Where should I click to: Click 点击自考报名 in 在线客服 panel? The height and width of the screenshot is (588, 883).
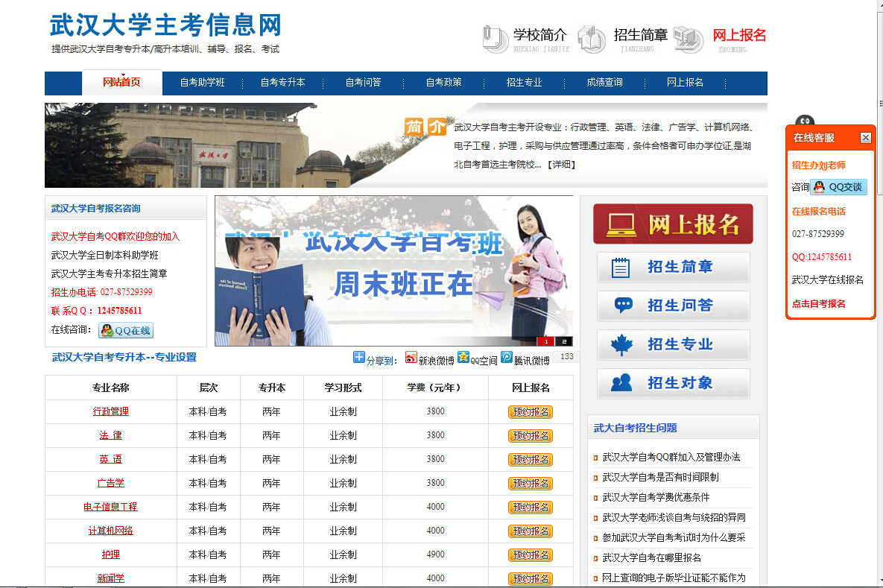[x=819, y=304]
